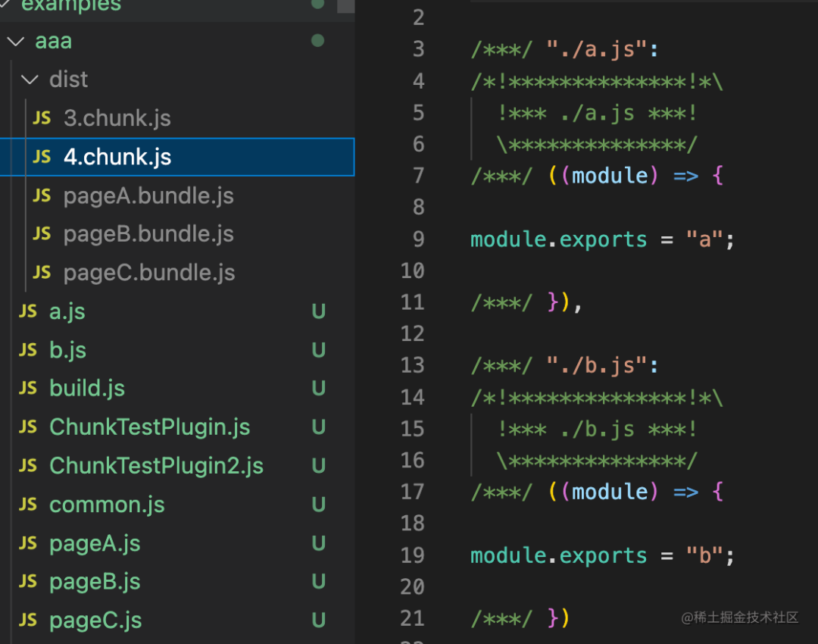Click JS icon beside 3.chunk.js
This screenshot has height=644, width=818.
(x=42, y=118)
